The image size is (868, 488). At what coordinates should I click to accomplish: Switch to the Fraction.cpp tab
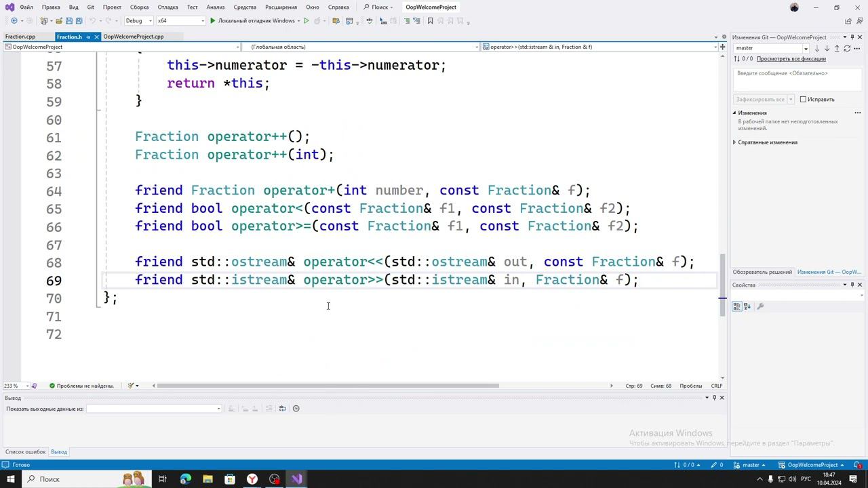[x=20, y=37]
